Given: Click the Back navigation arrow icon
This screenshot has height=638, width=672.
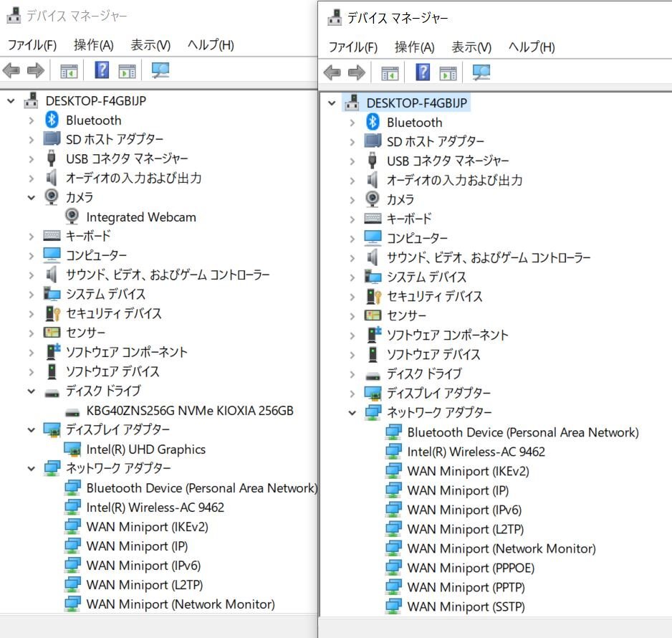Looking at the screenshot, I should click(x=11, y=70).
